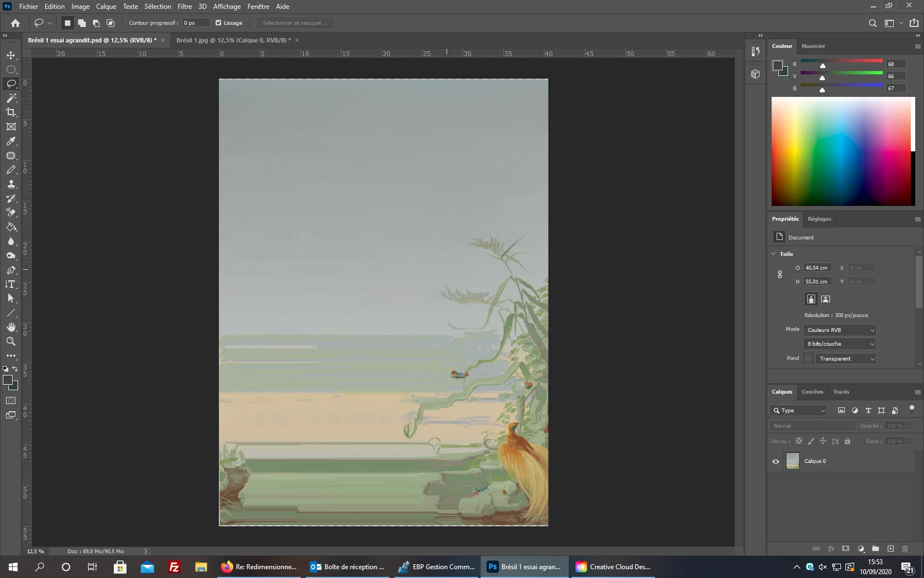Set canvas to landscape orientation
Image resolution: width=924 pixels, height=578 pixels.
[x=826, y=299]
